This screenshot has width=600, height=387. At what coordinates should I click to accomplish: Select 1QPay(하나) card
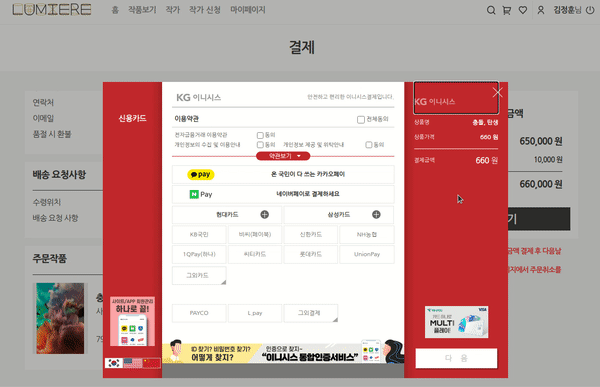click(x=199, y=255)
